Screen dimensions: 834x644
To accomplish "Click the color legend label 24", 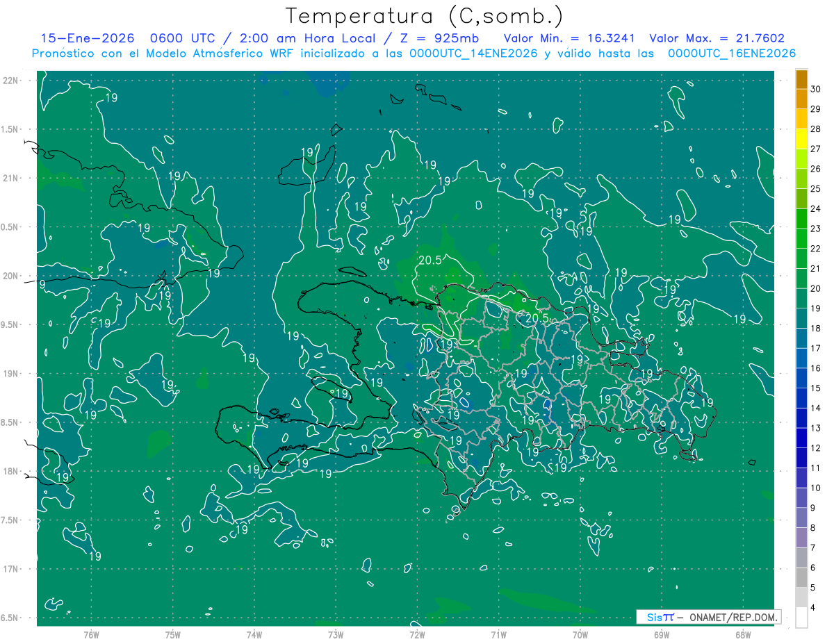I will tap(816, 208).
